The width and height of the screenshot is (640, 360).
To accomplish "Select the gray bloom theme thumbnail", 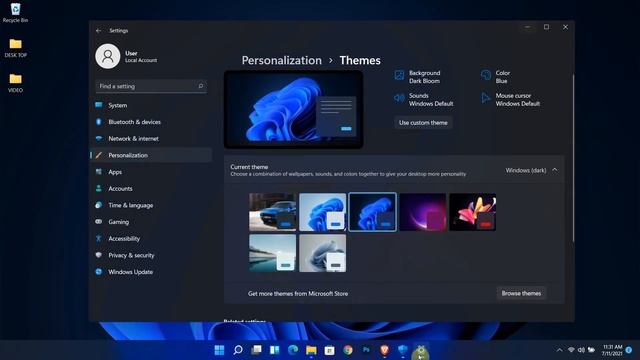I will [x=322, y=253].
